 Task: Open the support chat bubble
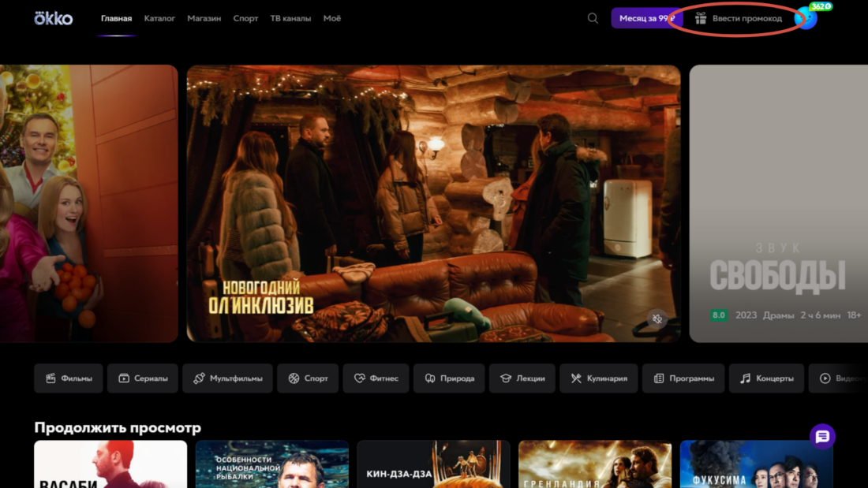(822, 437)
